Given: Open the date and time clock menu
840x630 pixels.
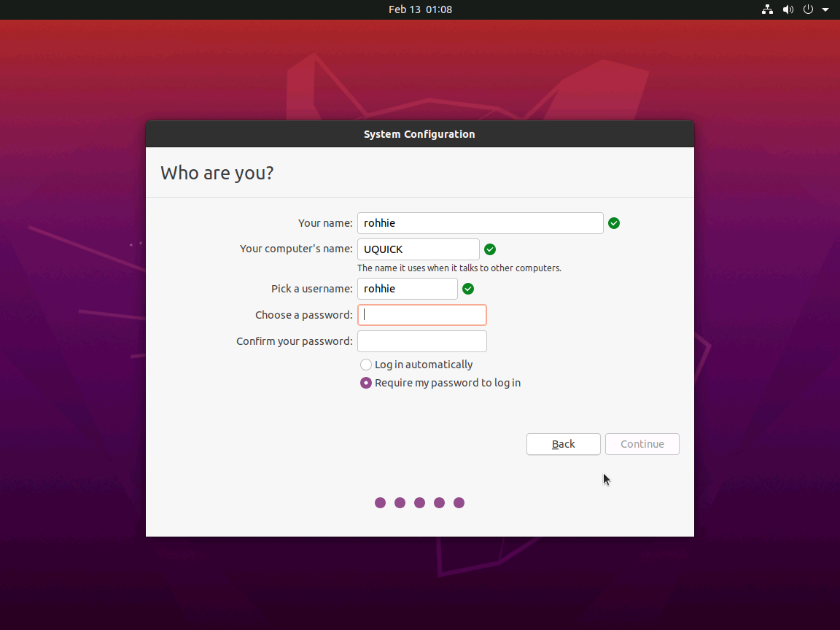Looking at the screenshot, I should [420, 9].
